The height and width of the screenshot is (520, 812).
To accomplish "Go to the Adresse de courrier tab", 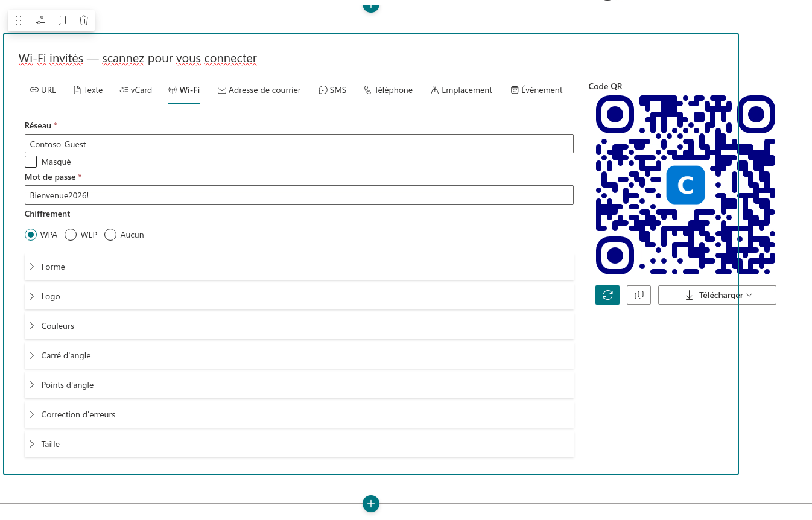I will point(259,90).
